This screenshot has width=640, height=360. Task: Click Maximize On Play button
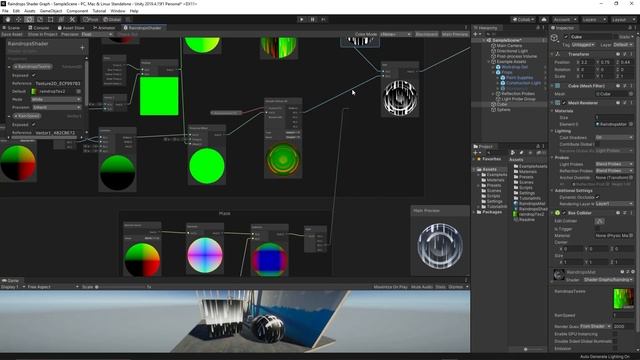pos(391,287)
